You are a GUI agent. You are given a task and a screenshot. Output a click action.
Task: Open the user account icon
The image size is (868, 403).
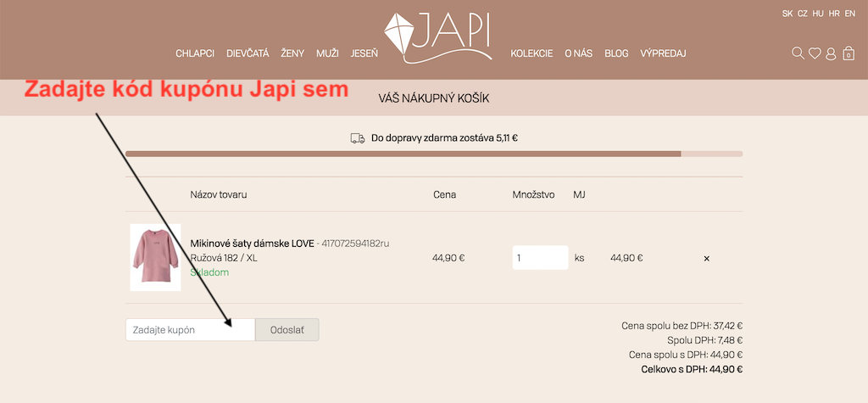click(831, 53)
